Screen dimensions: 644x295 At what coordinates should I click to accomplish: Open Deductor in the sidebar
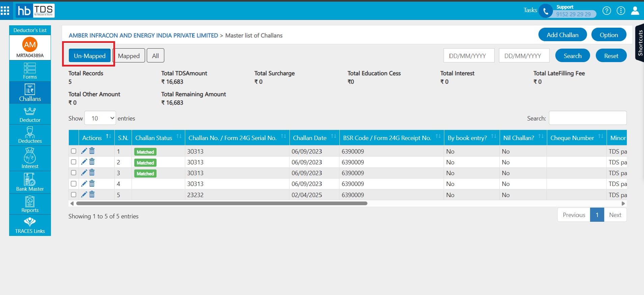pos(30,114)
